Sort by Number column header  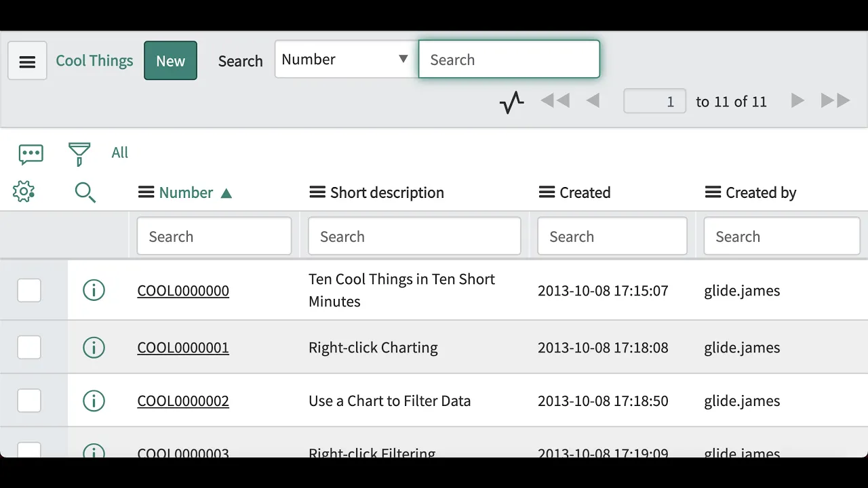pos(186,192)
